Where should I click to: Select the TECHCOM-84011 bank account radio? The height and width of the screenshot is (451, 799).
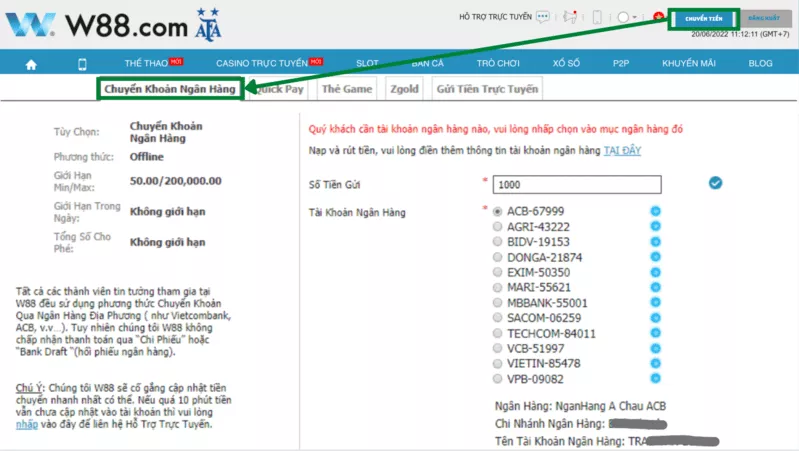[x=497, y=333]
